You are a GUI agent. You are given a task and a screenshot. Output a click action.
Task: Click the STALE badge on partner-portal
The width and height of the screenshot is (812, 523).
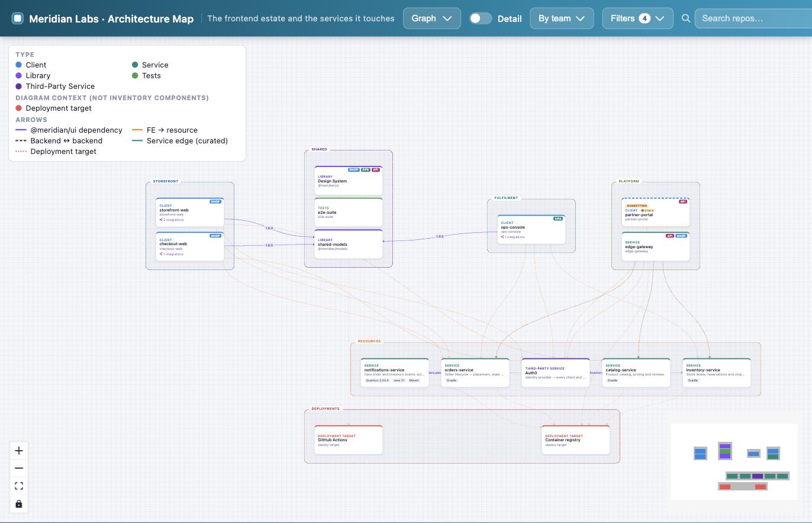coord(647,210)
